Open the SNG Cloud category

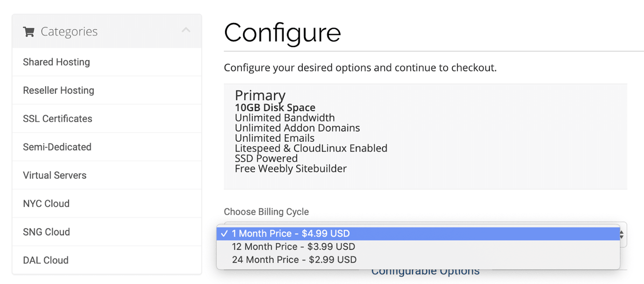(x=107, y=232)
